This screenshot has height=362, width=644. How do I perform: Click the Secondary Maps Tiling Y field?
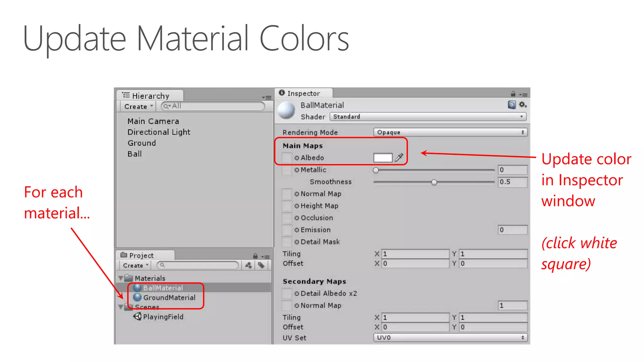point(493,318)
